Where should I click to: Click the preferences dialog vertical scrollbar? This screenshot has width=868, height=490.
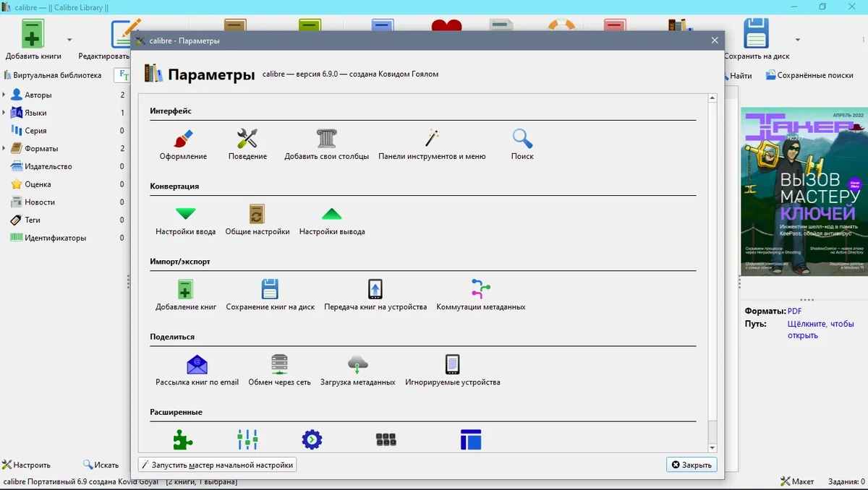point(712,273)
